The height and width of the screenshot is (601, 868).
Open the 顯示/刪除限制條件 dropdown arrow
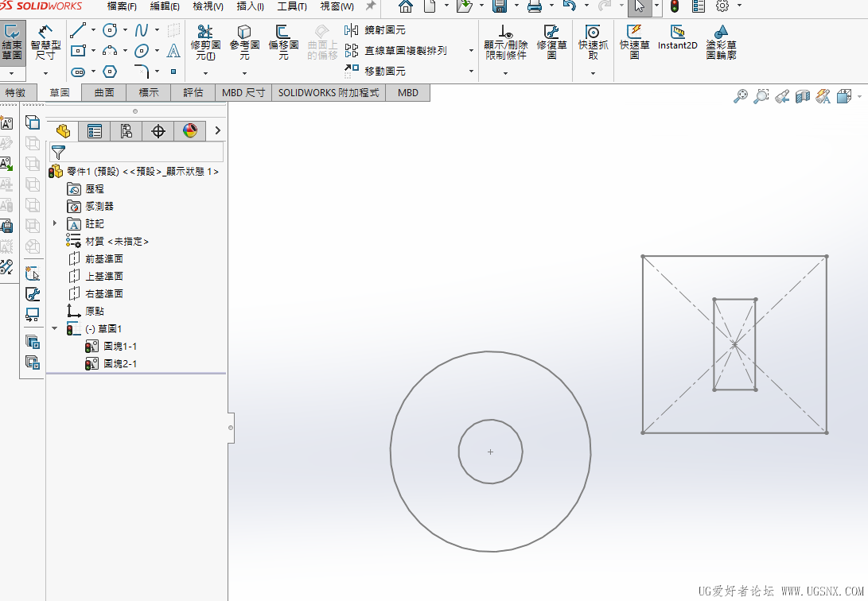click(x=505, y=73)
